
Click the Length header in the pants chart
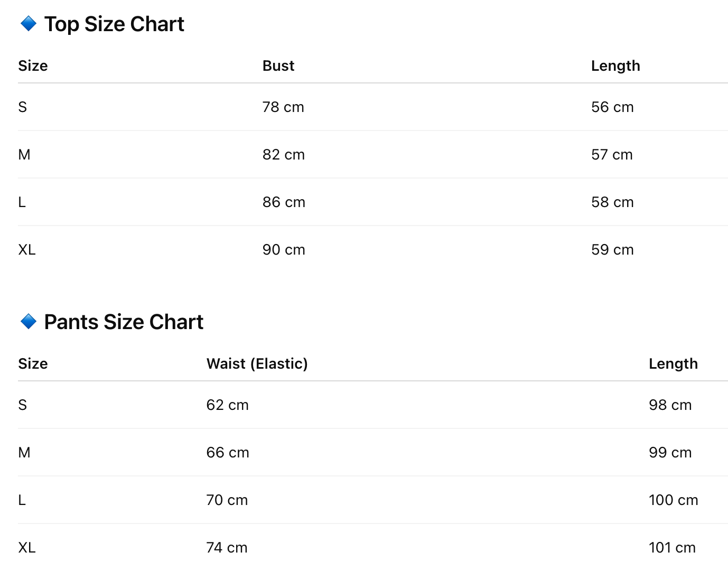pos(673,364)
